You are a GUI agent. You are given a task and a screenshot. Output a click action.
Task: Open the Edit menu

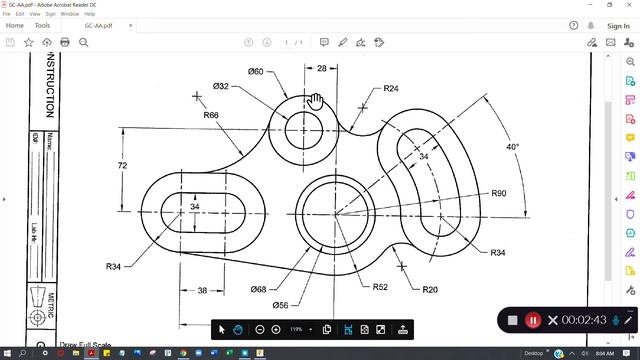(20, 14)
